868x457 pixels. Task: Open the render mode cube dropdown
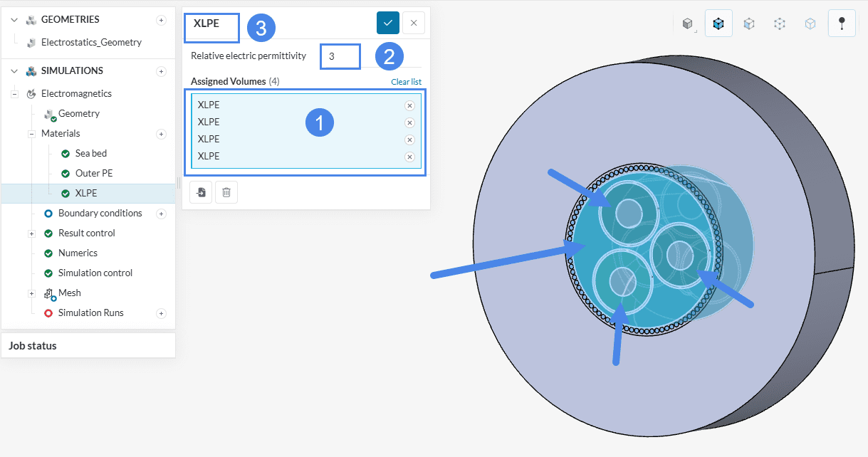point(687,23)
